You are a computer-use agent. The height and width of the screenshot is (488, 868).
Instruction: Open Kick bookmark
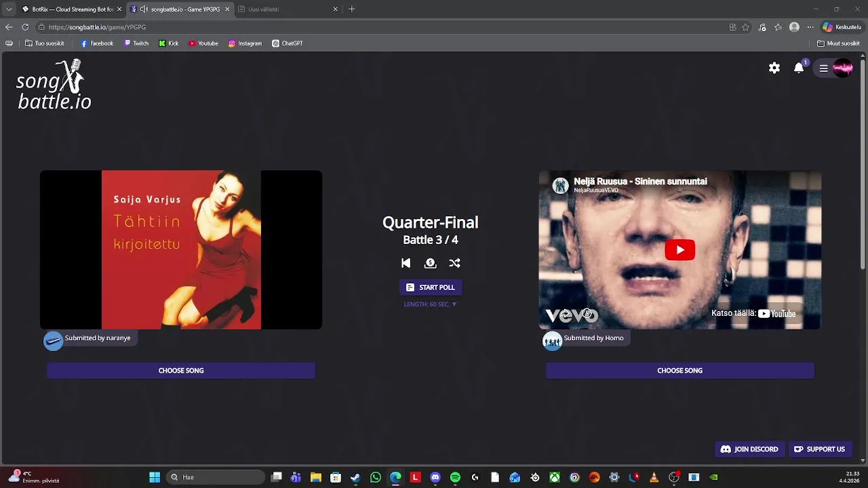169,43
